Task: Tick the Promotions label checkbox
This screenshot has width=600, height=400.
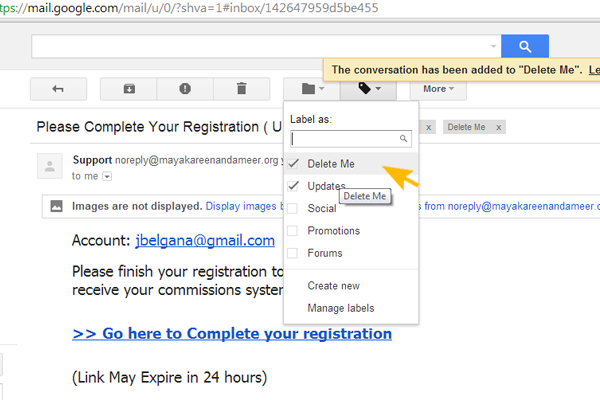Action: 293,231
